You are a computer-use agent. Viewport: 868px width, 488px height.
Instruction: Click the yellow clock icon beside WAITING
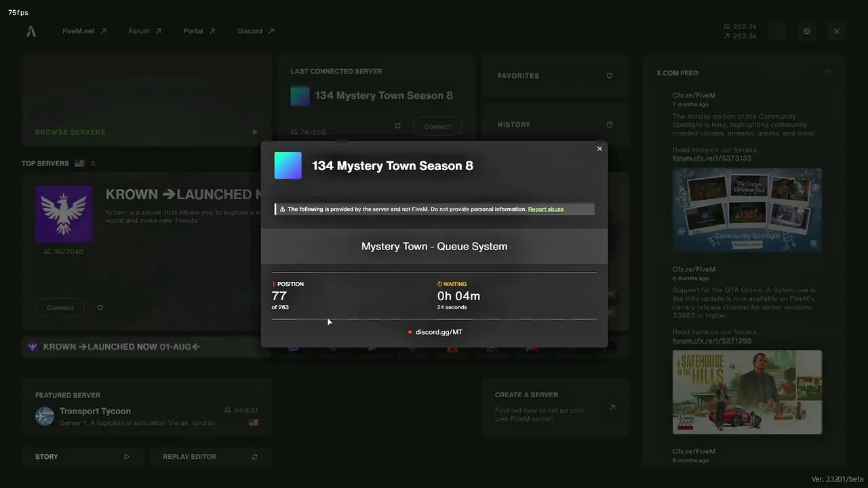439,284
